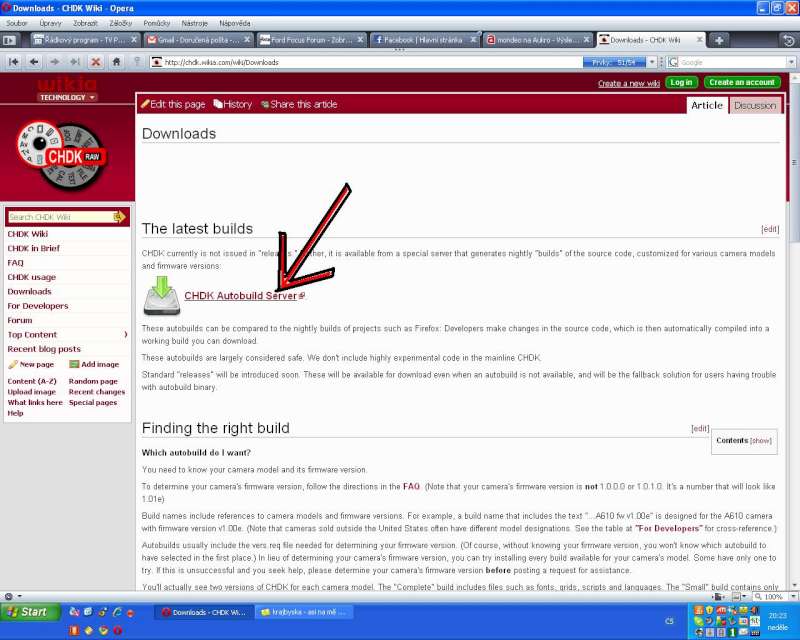The width and height of the screenshot is (800, 640).
Task: Click the green CHDK download drive icon
Action: [x=161, y=296]
